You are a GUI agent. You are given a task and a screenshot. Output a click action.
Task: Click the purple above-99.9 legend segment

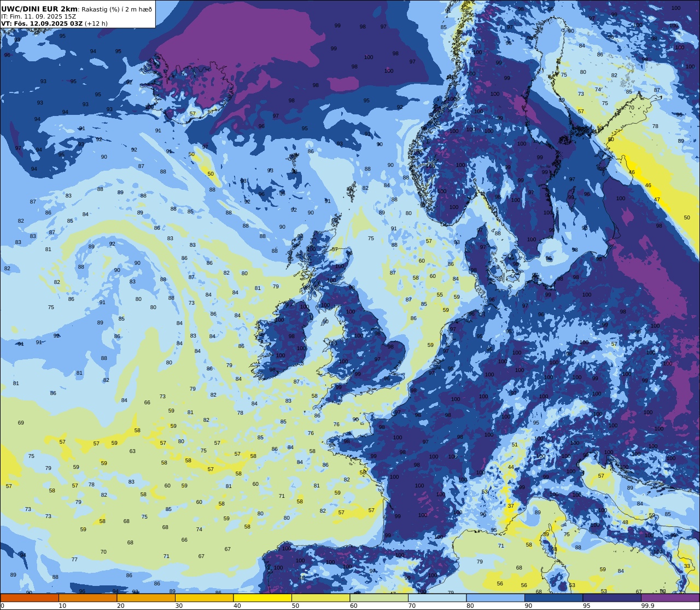pos(670,597)
